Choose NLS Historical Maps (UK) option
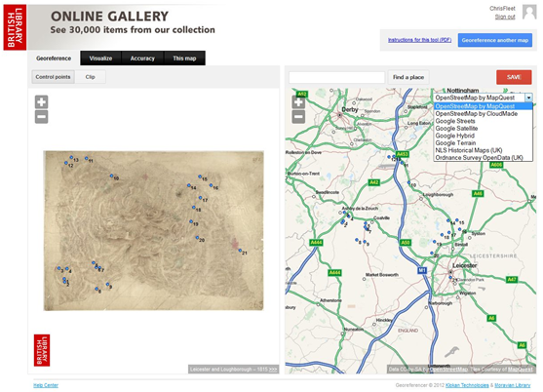 484,150
